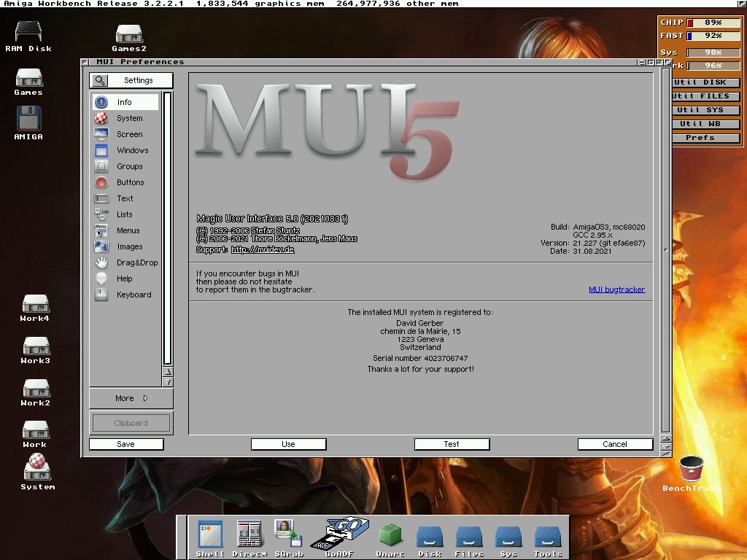Open the Disk drawer in the dock
Image resolution: width=747 pixels, height=560 pixels.
pos(430,542)
